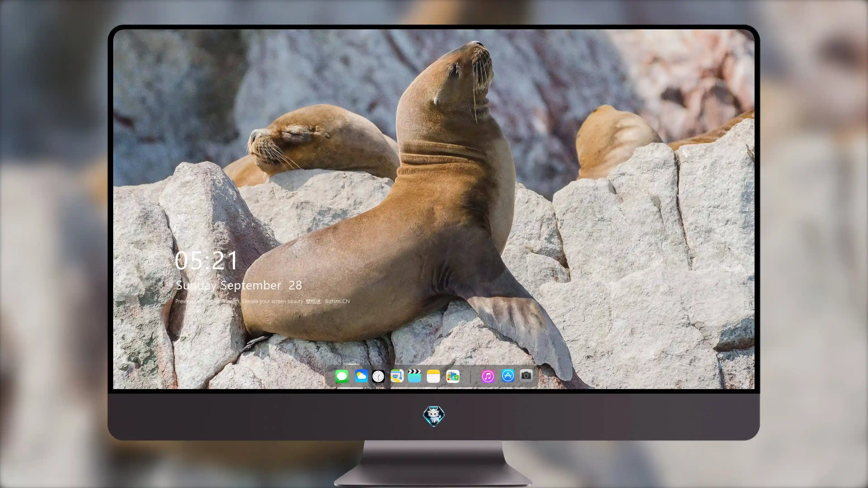The width and height of the screenshot is (868, 488).
Task: Open the clapperboard Videos app in the dock
Action: (x=415, y=376)
